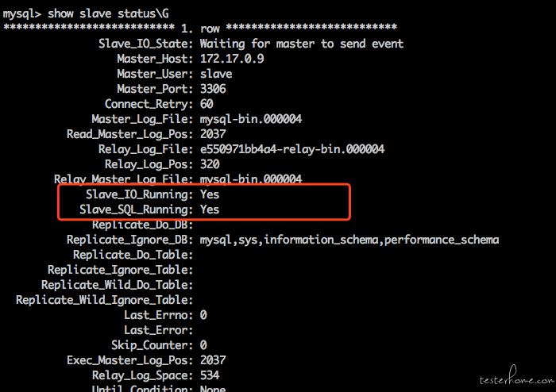Click the Waiting for master to send event text

[302, 44]
